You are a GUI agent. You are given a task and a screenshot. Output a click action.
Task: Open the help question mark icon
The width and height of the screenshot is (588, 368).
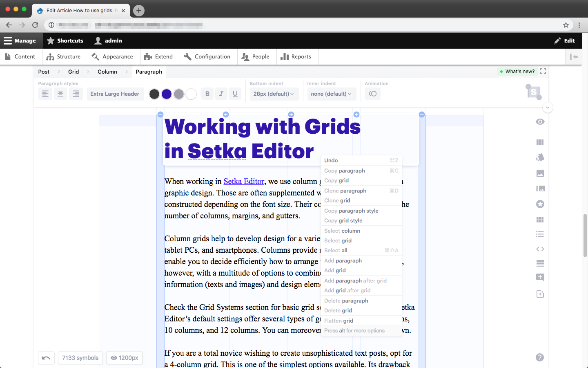(540, 357)
